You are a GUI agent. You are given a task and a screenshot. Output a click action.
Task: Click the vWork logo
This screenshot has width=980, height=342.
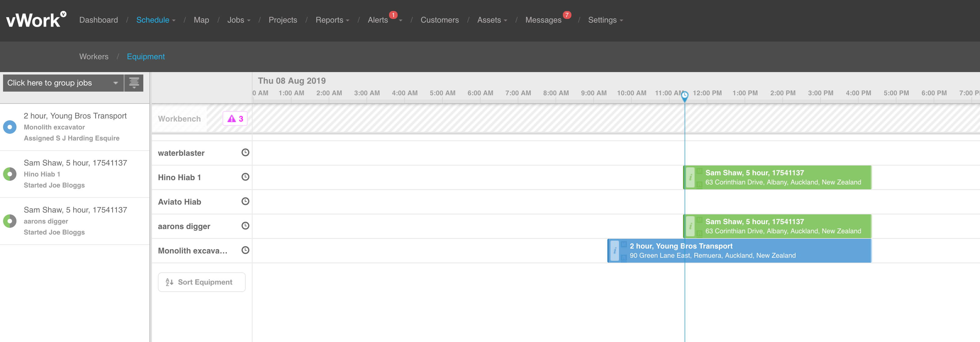(36, 20)
